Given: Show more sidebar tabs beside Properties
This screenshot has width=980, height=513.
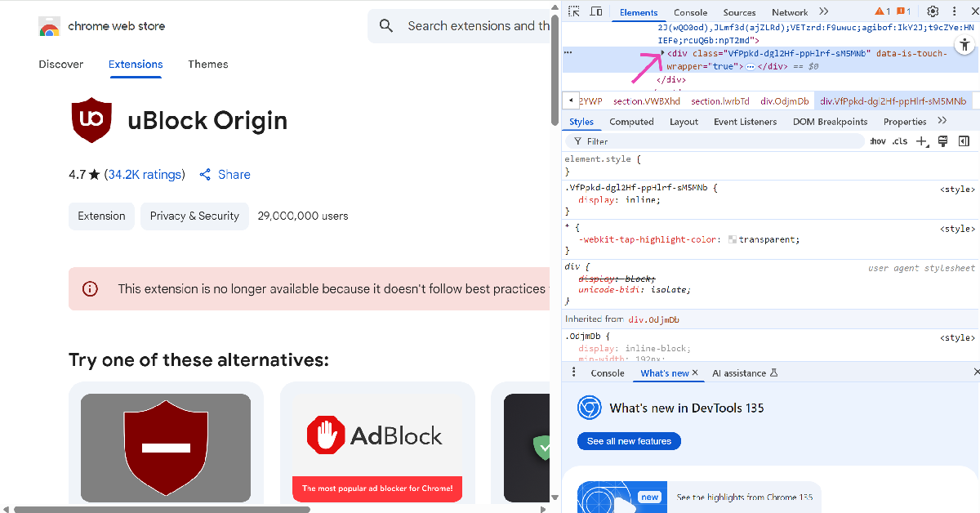Looking at the screenshot, I should click(x=942, y=121).
